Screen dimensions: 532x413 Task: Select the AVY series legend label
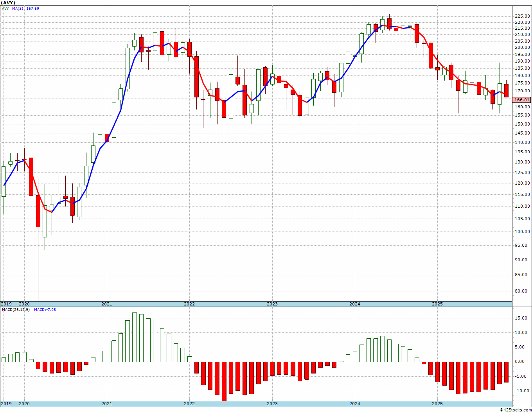click(x=5, y=8)
